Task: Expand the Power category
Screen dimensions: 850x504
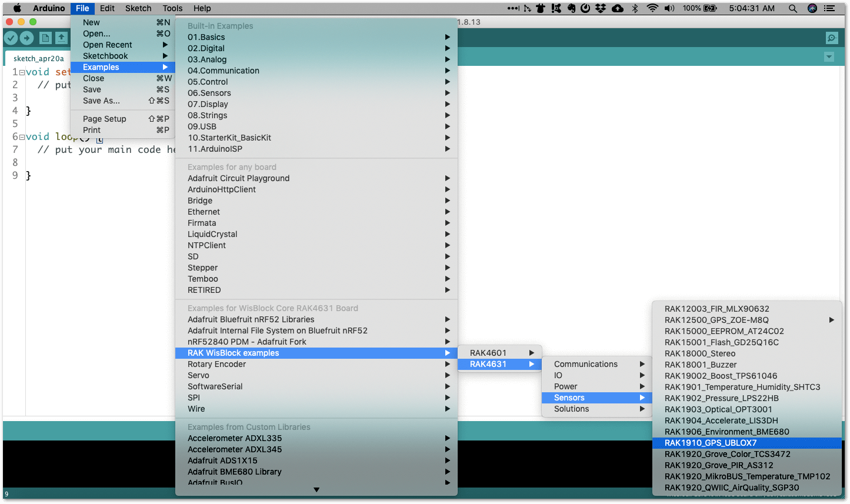Action: tap(597, 386)
